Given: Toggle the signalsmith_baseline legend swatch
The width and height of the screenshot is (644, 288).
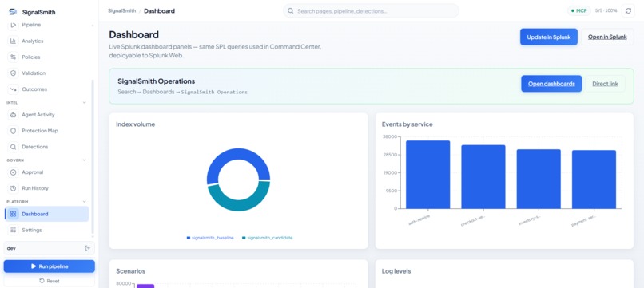Looking at the screenshot, I should [x=189, y=238].
